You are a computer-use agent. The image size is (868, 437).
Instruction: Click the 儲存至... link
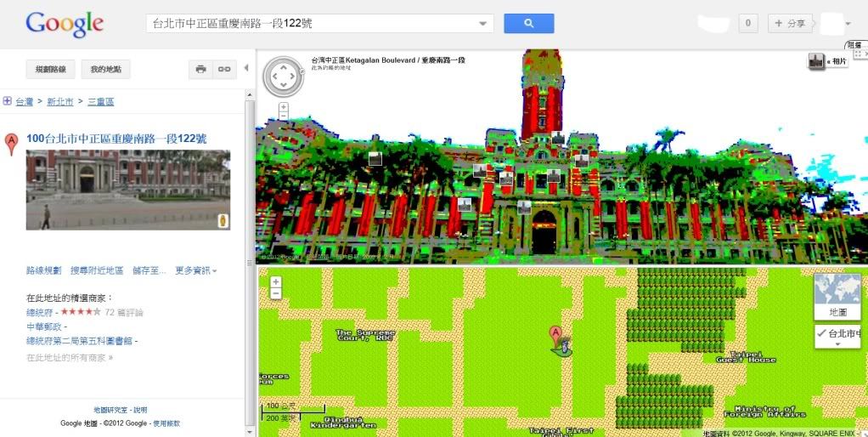tap(149, 270)
